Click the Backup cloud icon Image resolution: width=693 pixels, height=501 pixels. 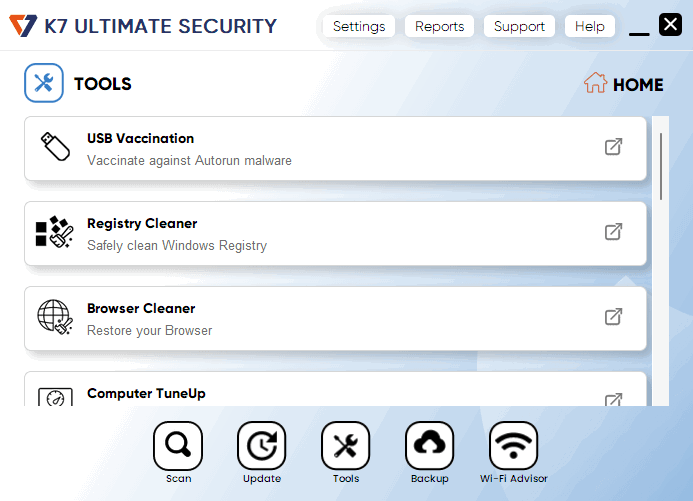tap(430, 445)
